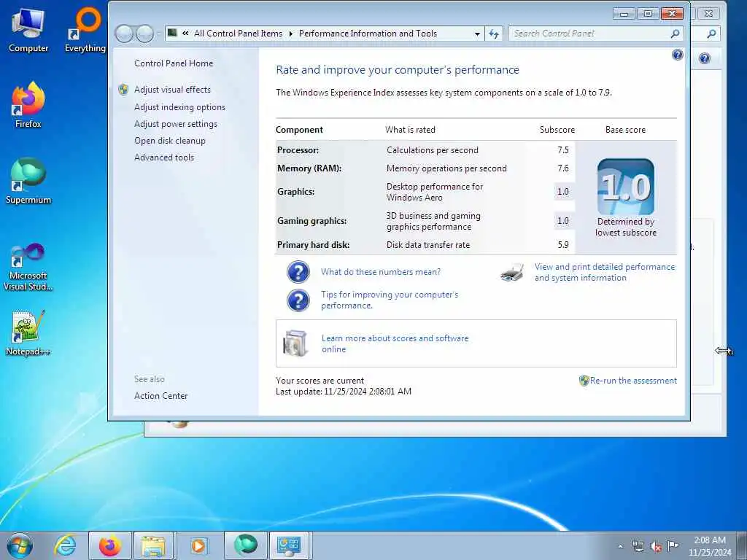
Task: Open the Supermium desktop shortcut
Action: [28, 182]
